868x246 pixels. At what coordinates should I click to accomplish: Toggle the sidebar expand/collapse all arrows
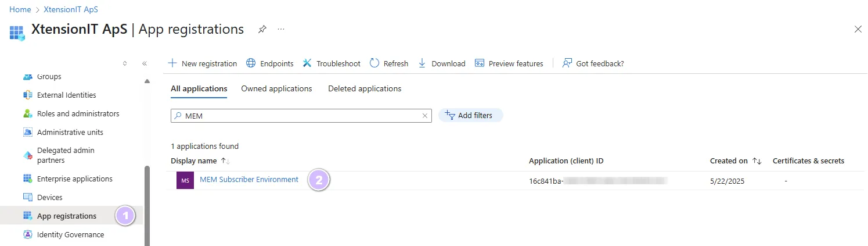pos(125,63)
